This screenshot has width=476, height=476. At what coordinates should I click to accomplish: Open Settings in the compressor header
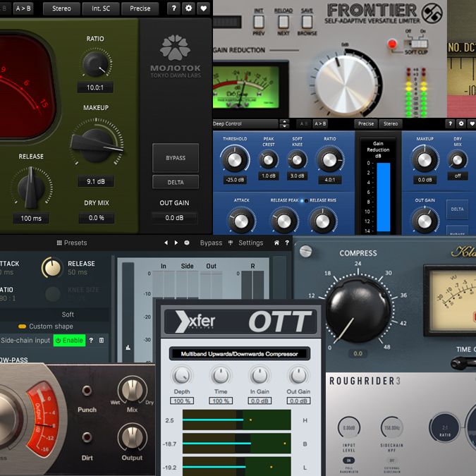(x=251, y=243)
